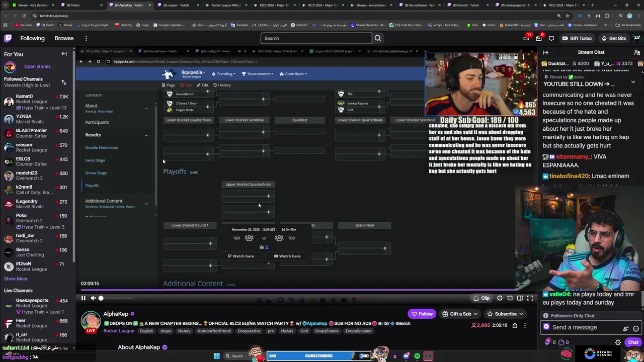644x362 pixels.
Task: Click the Windows Start button on taskbar
Action: click(x=217, y=356)
